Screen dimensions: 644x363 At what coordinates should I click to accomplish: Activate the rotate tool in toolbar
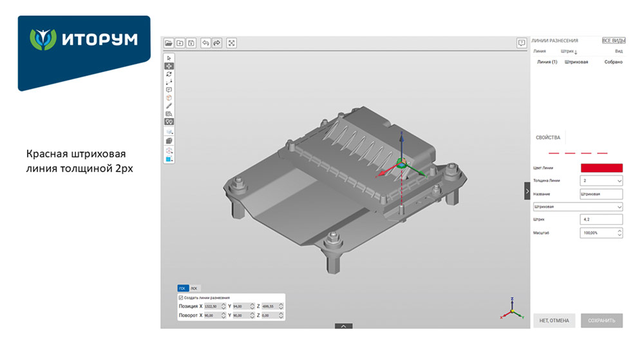pyautogui.click(x=169, y=74)
